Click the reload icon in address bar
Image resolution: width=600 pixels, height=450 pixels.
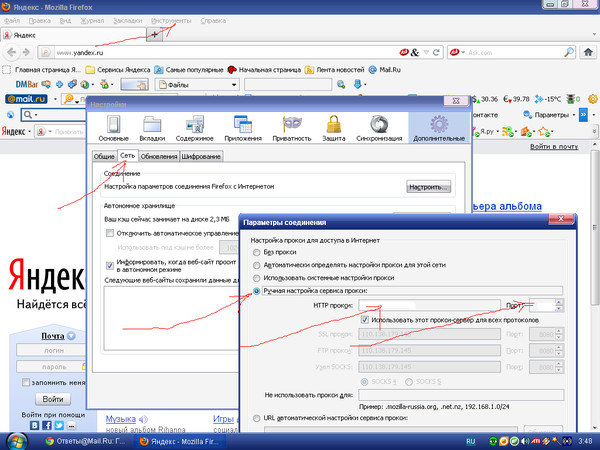436,52
